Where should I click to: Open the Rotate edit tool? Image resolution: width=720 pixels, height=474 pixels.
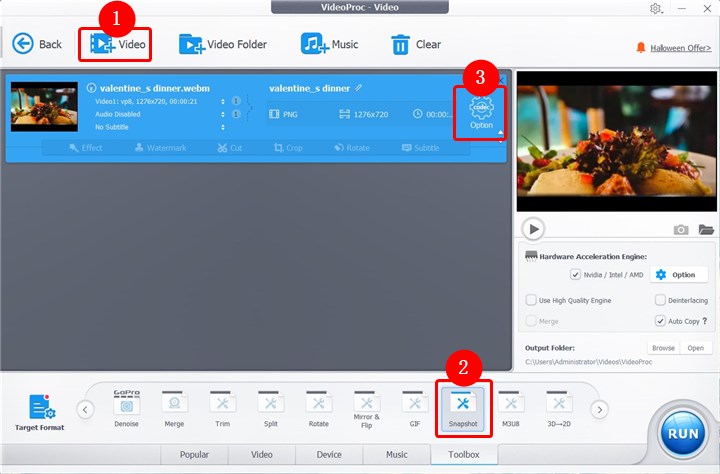[352, 148]
